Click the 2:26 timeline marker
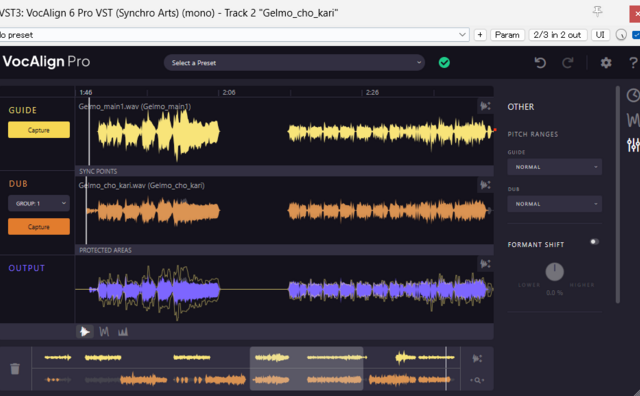 tap(372, 92)
